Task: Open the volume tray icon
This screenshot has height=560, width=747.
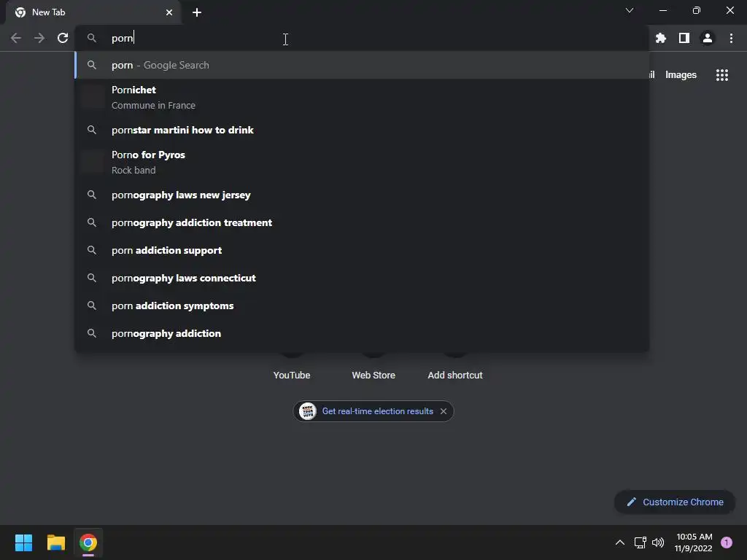Action: tap(658, 542)
